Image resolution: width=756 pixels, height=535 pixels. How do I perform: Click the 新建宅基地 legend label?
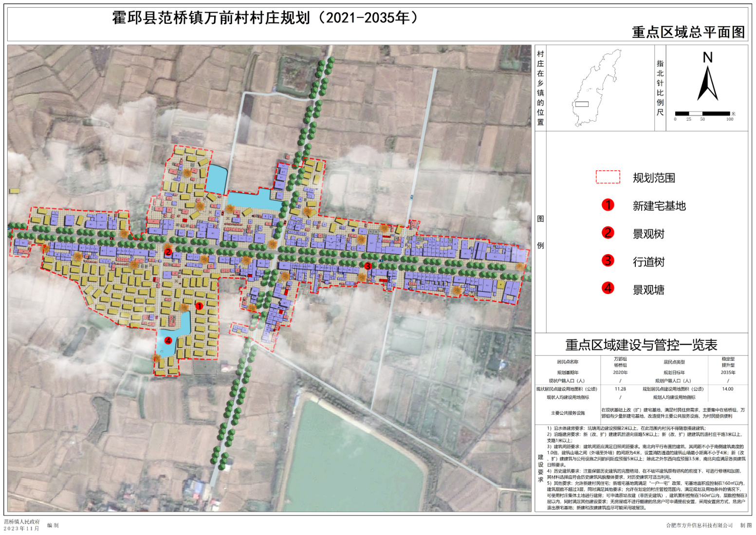point(659,206)
